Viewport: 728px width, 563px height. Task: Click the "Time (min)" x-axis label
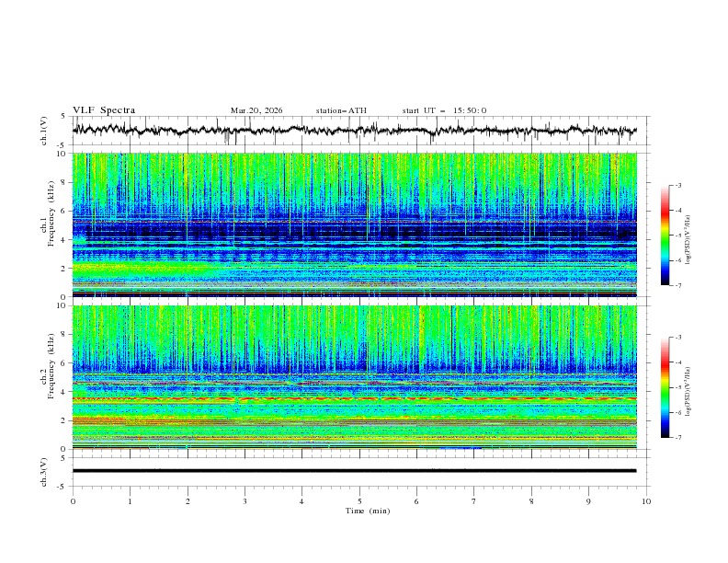(x=368, y=511)
